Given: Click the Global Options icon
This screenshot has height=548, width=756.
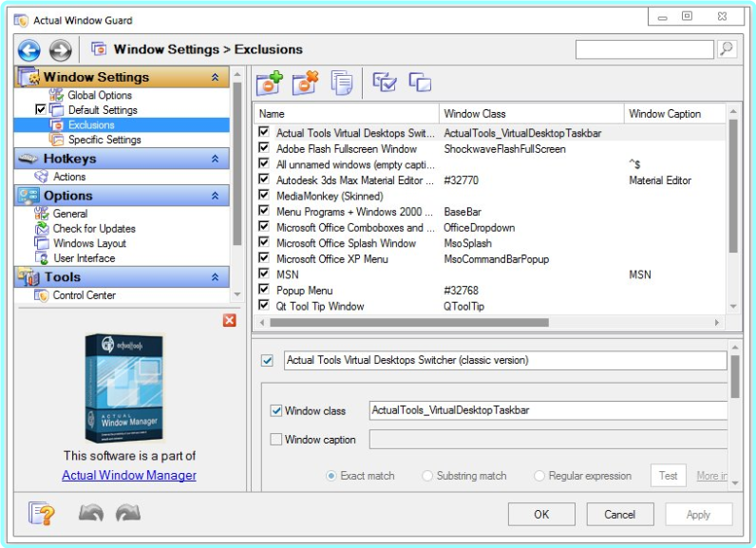Looking at the screenshot, I should click(x=56, y=95).
